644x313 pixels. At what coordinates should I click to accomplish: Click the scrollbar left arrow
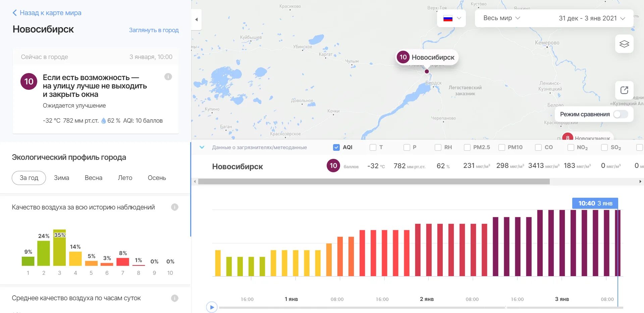coord(195,182)
